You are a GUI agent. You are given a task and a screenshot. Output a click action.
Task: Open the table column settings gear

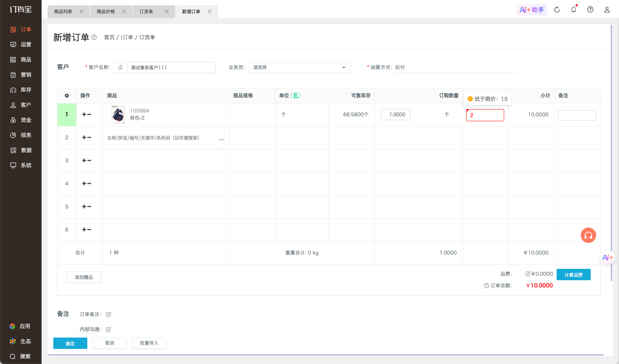tap(67, 96)
